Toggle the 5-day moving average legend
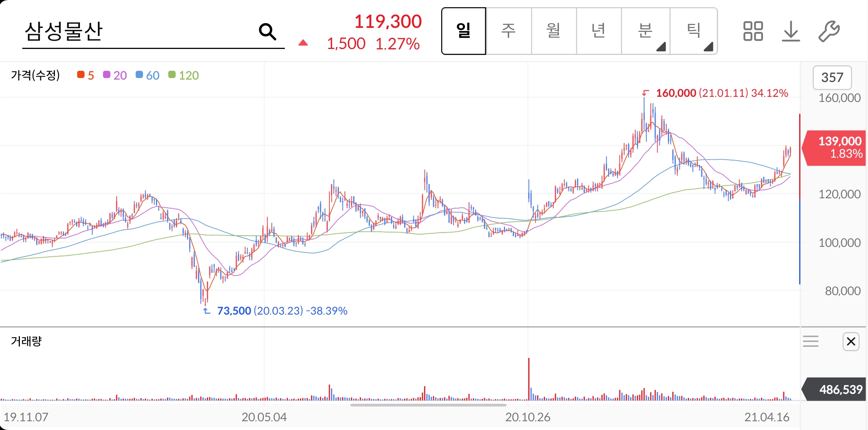The height and width of the screenshot is (430, 868). pos(86,75)
